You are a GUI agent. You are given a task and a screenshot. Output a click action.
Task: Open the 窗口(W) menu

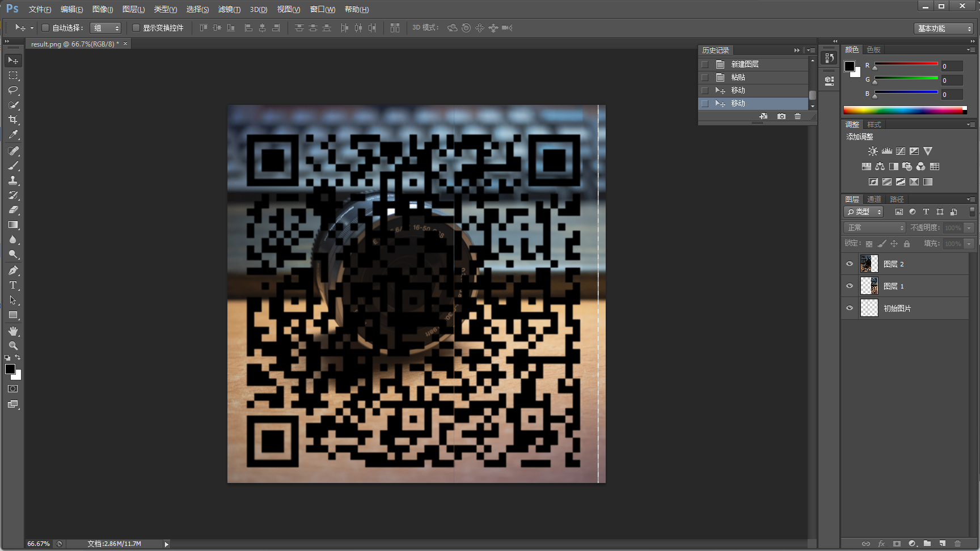point(323,10)
